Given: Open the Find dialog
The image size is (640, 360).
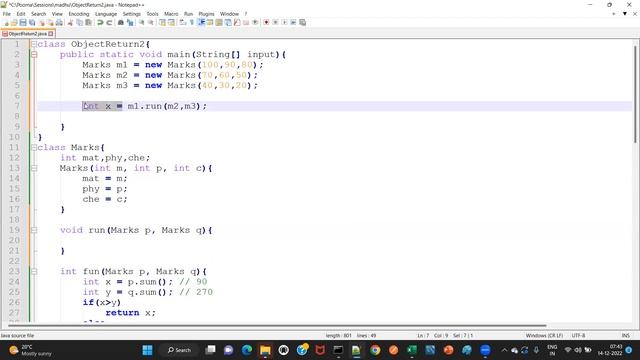Looking at the screenshot, I should click(x=121, y=22).
